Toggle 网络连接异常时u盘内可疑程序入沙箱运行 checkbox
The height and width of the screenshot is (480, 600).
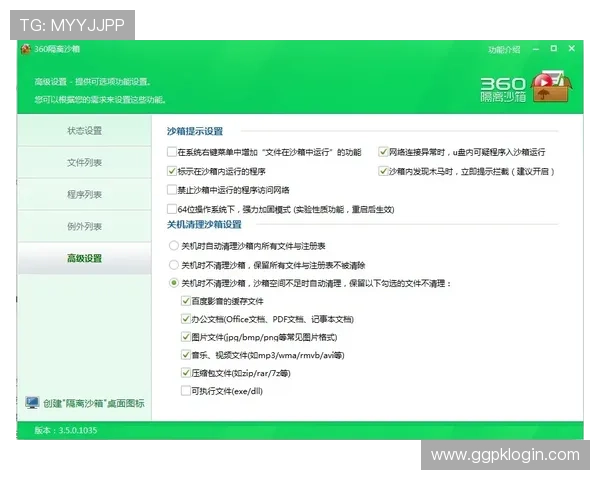point(383,152)
